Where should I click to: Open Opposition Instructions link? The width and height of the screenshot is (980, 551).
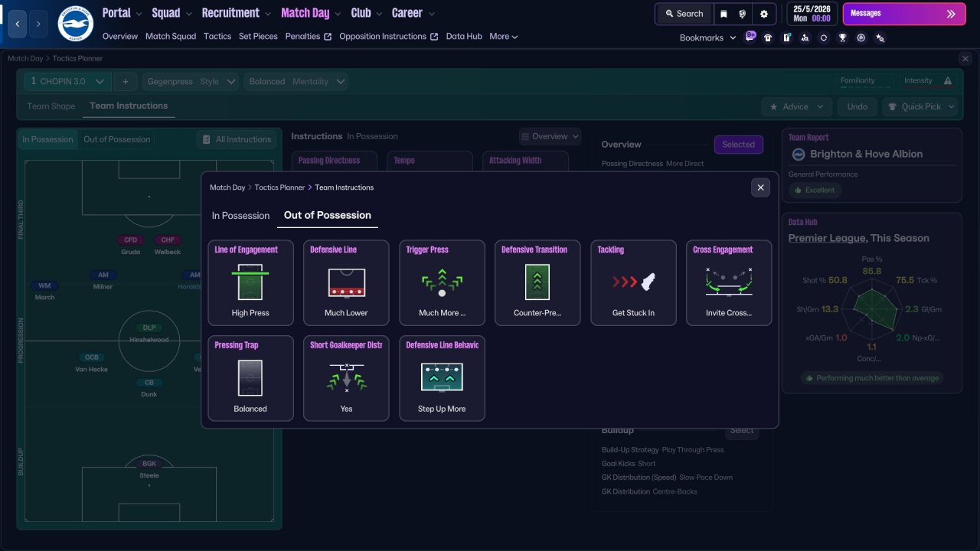point(388,36)
